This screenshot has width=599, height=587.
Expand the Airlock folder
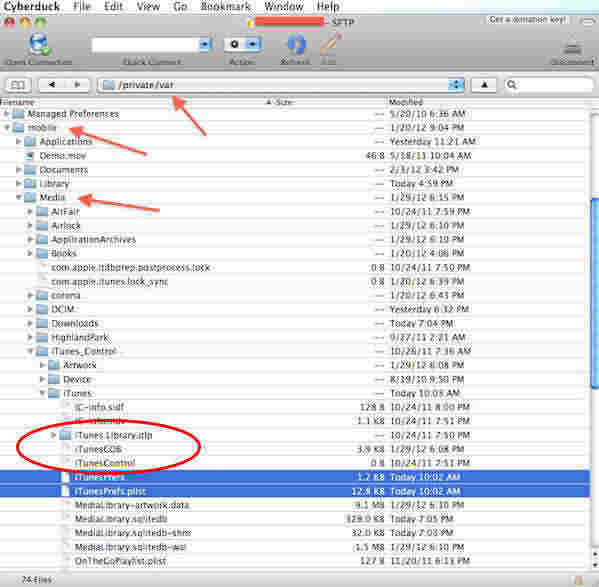(30, 226)
